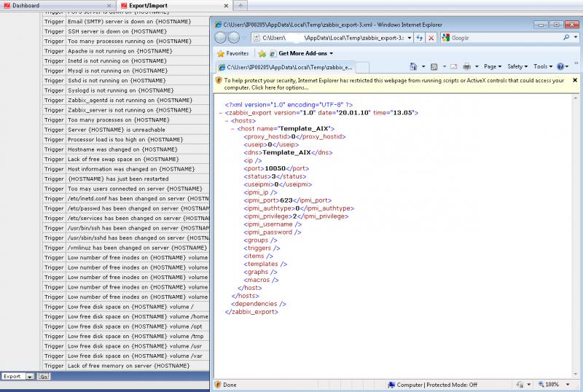Click the Help question mark icon
The height and width of the screenshot is (392, 583).
tap(560, 66)
